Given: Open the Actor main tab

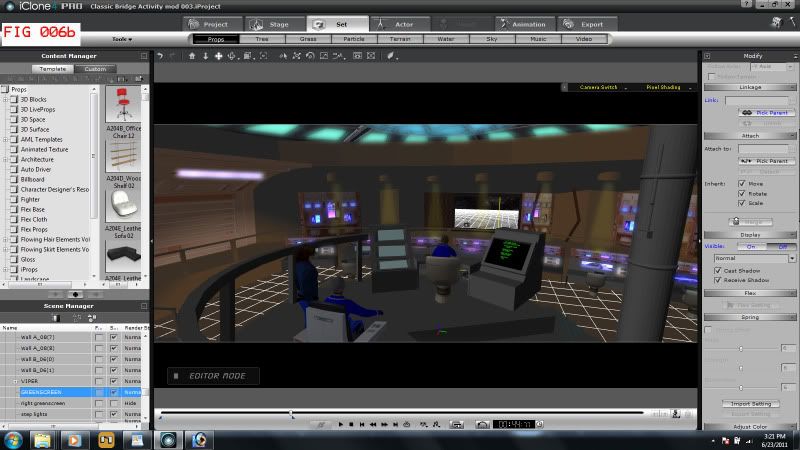Looking at the screenshot, I should 400,24.
